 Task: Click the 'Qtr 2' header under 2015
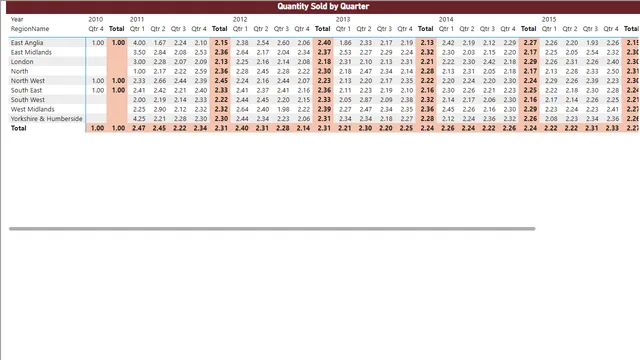570,29
